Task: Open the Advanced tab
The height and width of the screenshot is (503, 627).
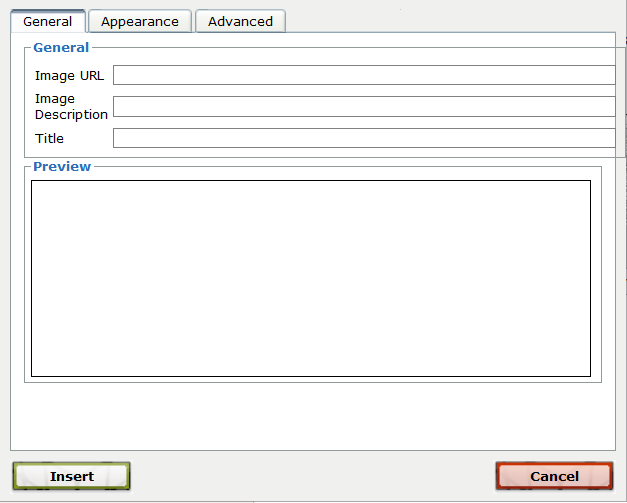Action: 240,21
